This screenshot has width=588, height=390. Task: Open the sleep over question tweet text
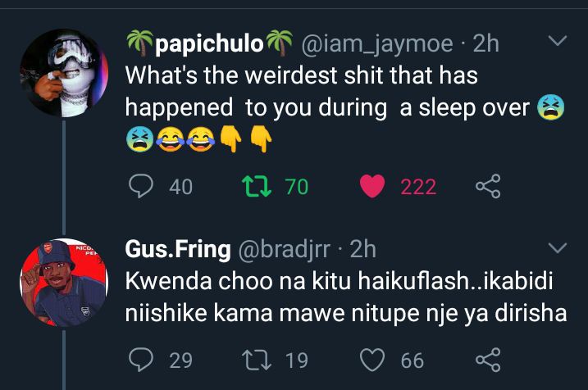click(x=345, y=108)
